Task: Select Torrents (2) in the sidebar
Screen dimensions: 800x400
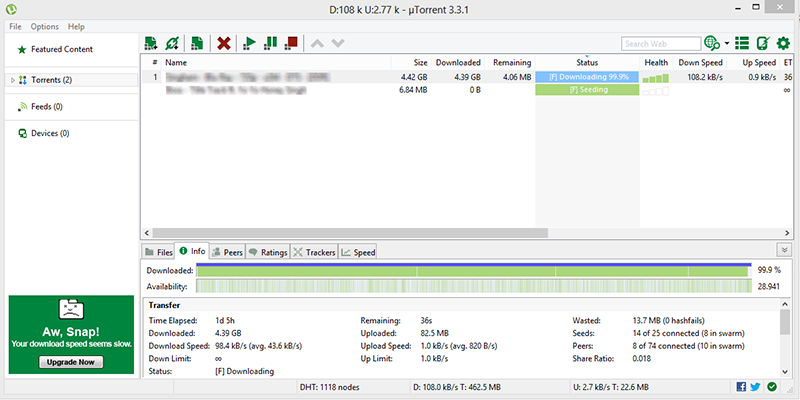Action: [x=71, y=80]
